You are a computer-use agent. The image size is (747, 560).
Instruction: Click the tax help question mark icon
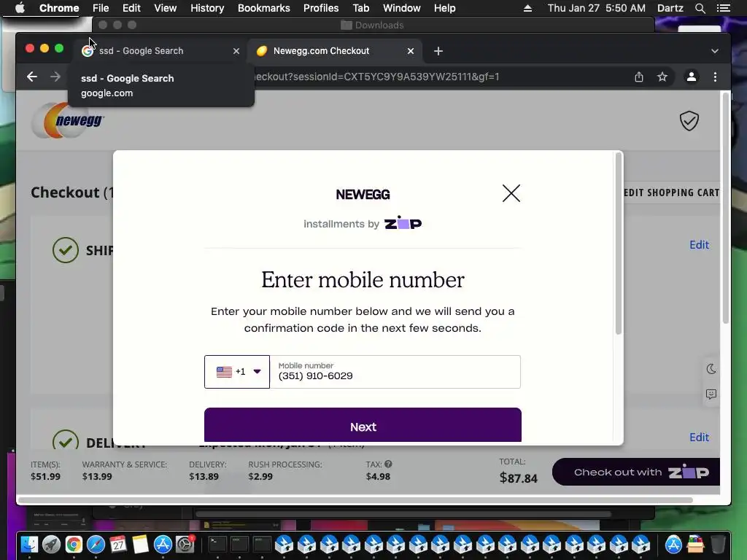tap(388, 464)
